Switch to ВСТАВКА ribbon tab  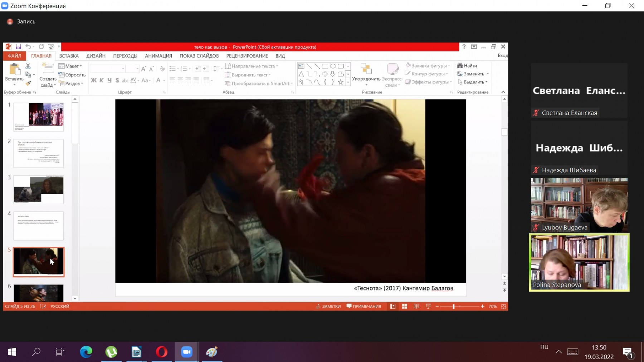(x=69, y=56)
